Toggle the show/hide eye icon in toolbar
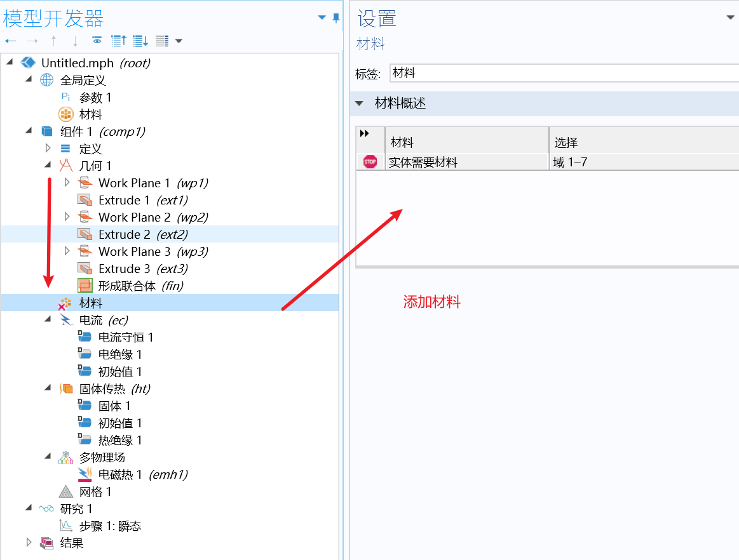739x560 pixels. 97,41
